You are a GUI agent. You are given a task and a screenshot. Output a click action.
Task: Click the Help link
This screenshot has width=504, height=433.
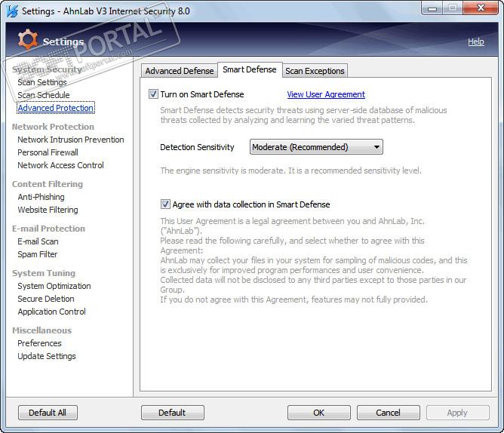pos(476,41)
